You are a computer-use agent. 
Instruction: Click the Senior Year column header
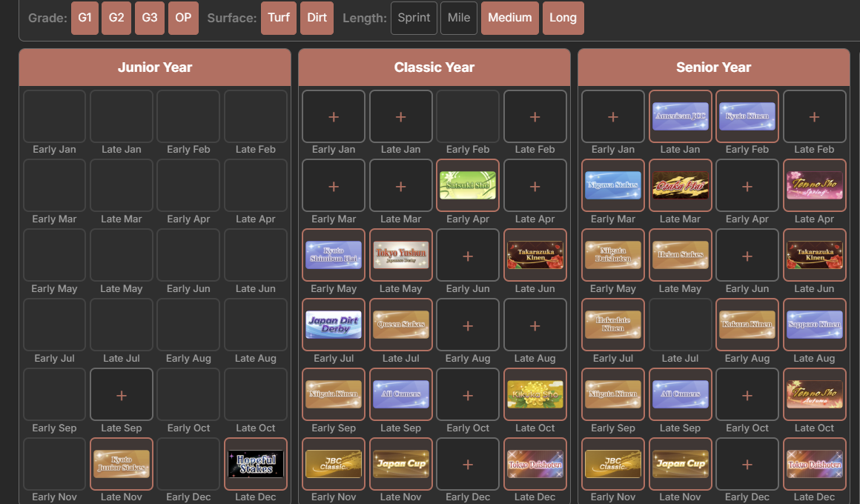tap(713, 67)
